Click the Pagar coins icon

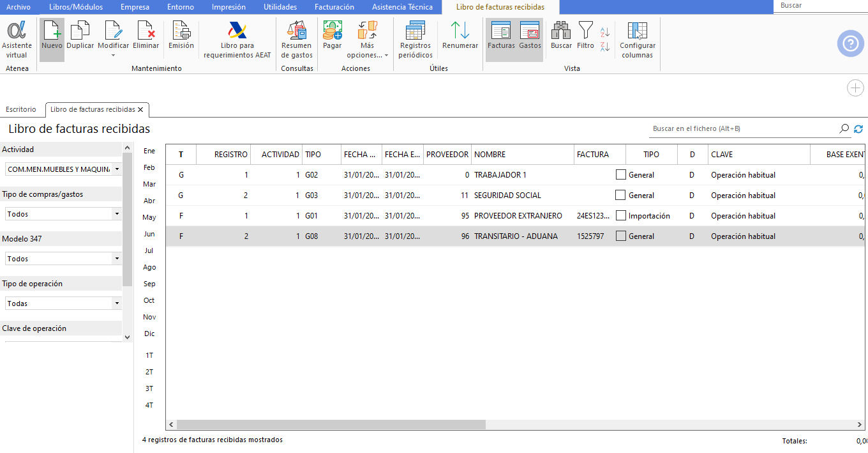tap(333, 31)
